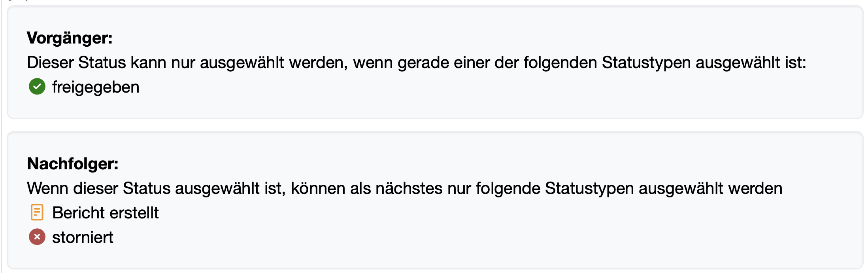Click the sentence starting "Dieser Status kann"
This screenshot has width=868, height=273.
tap(416, 63)
